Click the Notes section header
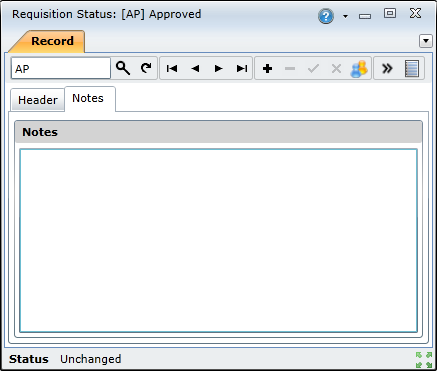437x371 pixels. (x=218, y=132)
